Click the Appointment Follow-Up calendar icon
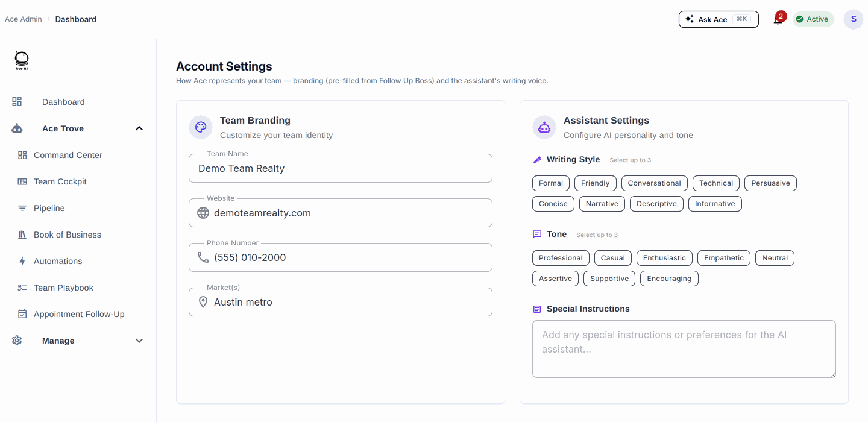The width and height of the screenshot is (868, 422). click(22, 314)
